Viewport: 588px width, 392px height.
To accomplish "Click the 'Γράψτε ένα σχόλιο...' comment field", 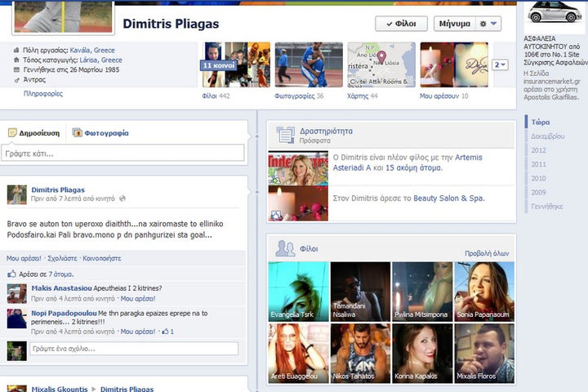I will pos(134,349).
